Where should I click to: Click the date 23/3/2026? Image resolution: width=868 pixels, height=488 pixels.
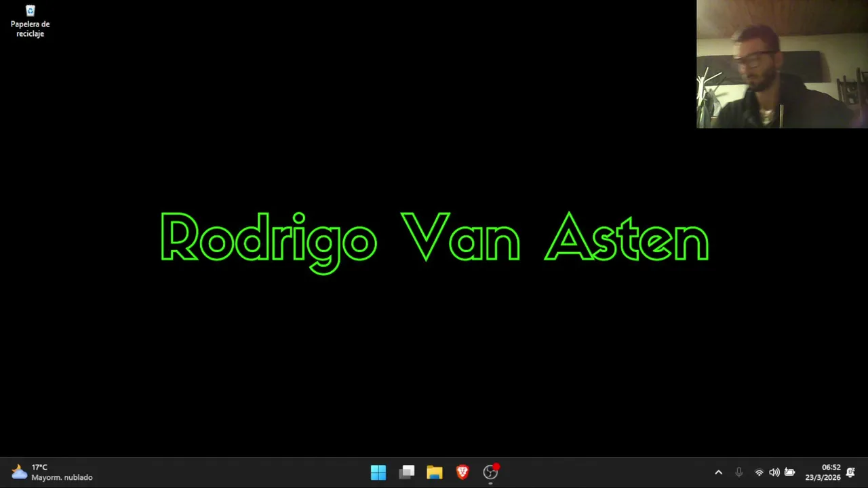click(823, 478)
